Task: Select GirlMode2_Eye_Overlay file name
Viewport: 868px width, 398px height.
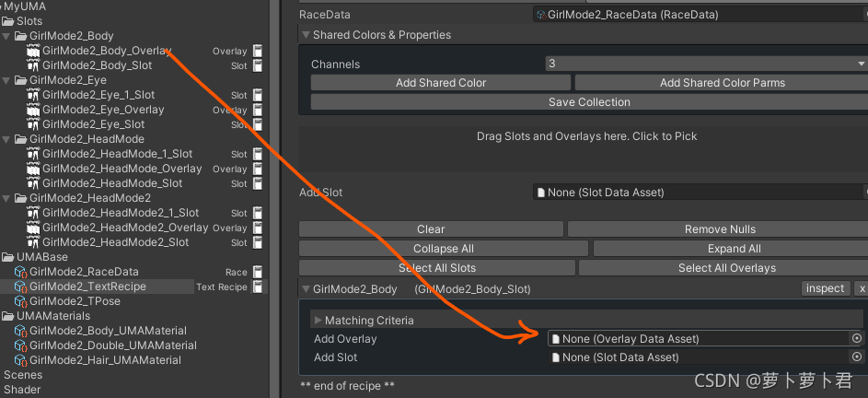Action: (103, 110)
